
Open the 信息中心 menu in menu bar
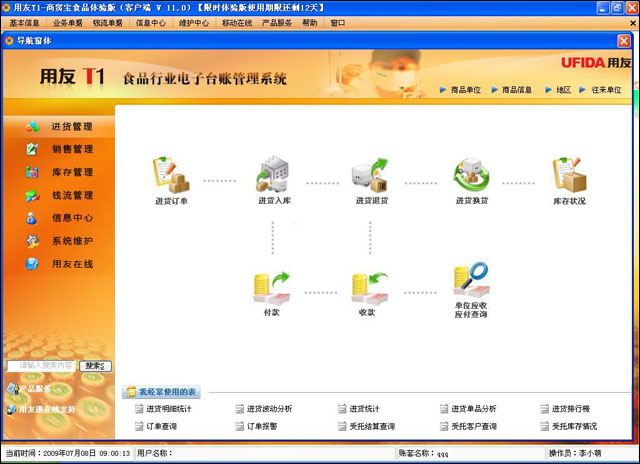click(x=151, y=23)
